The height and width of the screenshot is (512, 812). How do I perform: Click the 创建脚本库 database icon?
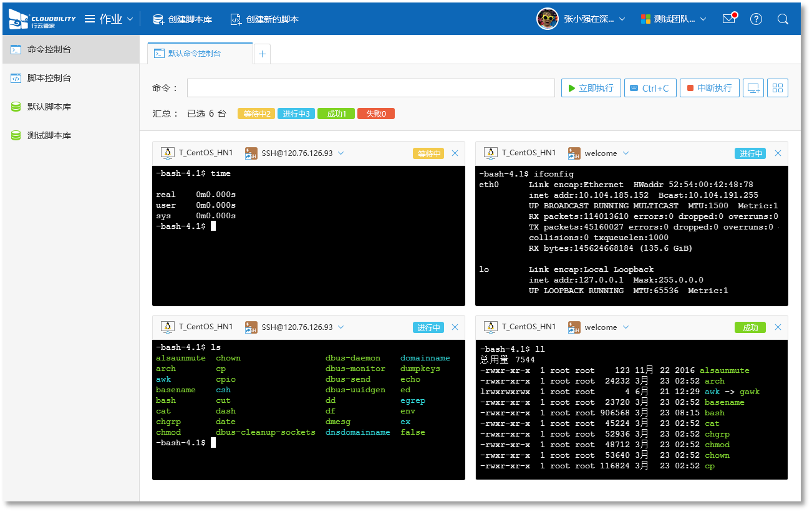(x=158, y=19)
